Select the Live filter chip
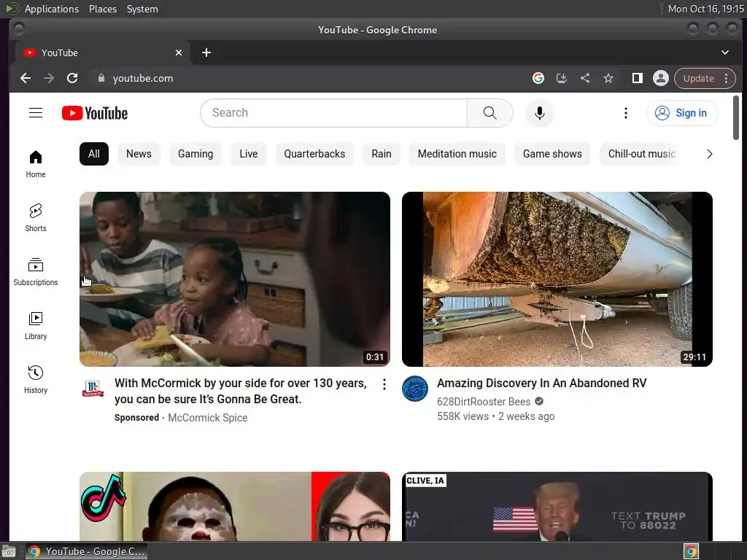This screenshot has width=747, height=560. [248, 154]
